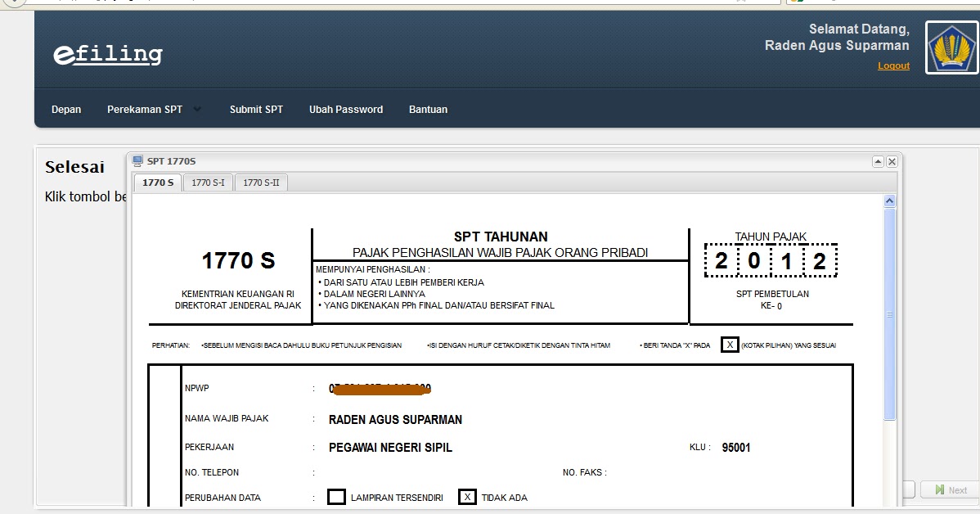Click the NO. TELEPON label
Screen dimensions: 980x514
(x=212, y=473)
